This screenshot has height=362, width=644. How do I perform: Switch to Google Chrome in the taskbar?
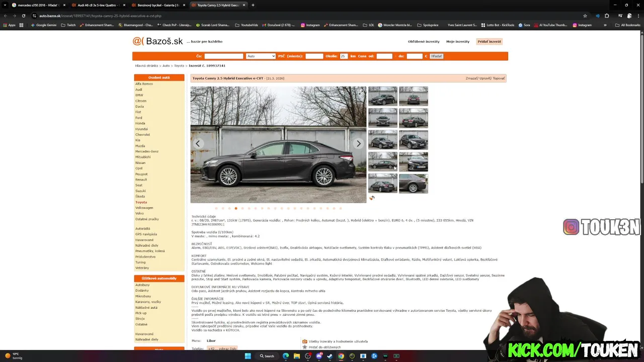(x=341, y=356)
